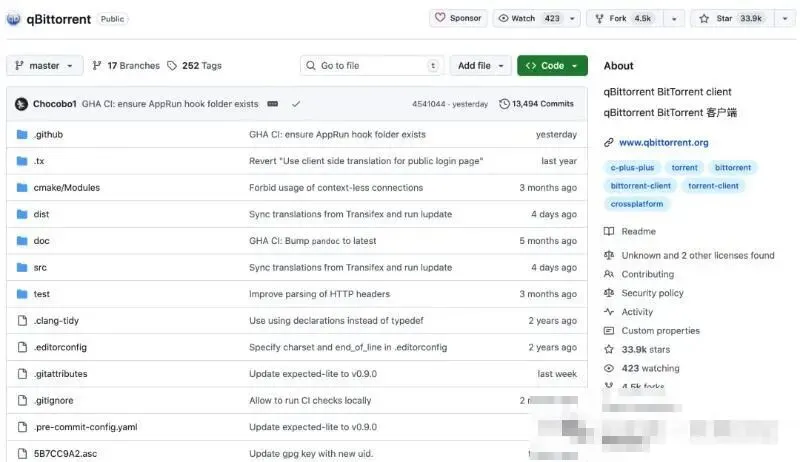Image resolution: width=800 pixels, height=462 pixels.
Task: Open commit hash 4541044
Action: (429, 104)
